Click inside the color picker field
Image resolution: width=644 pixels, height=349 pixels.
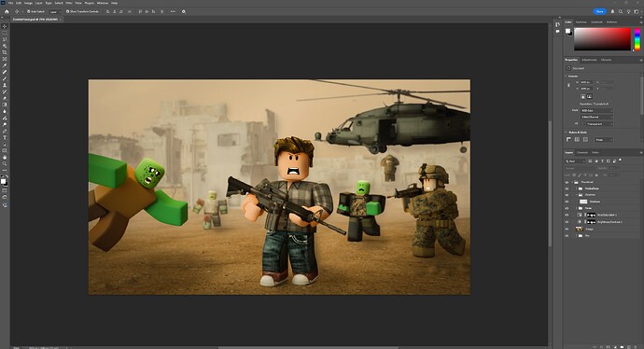click(x=602, y=39)
